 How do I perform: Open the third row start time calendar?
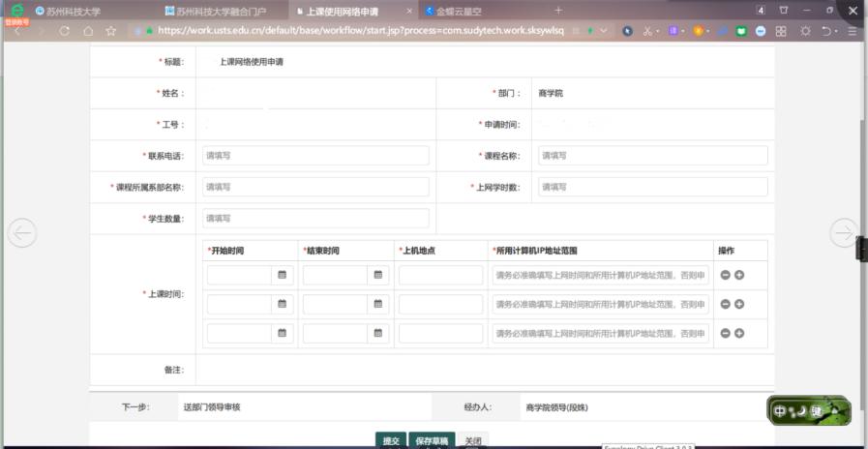[x=283, y=333]
